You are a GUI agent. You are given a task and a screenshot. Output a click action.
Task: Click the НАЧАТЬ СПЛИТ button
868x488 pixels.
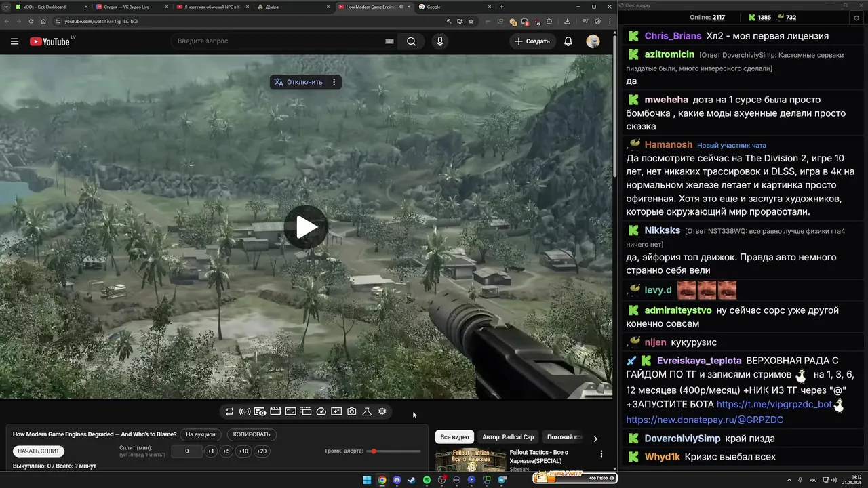pyautogui.click(x=39, y=451)
